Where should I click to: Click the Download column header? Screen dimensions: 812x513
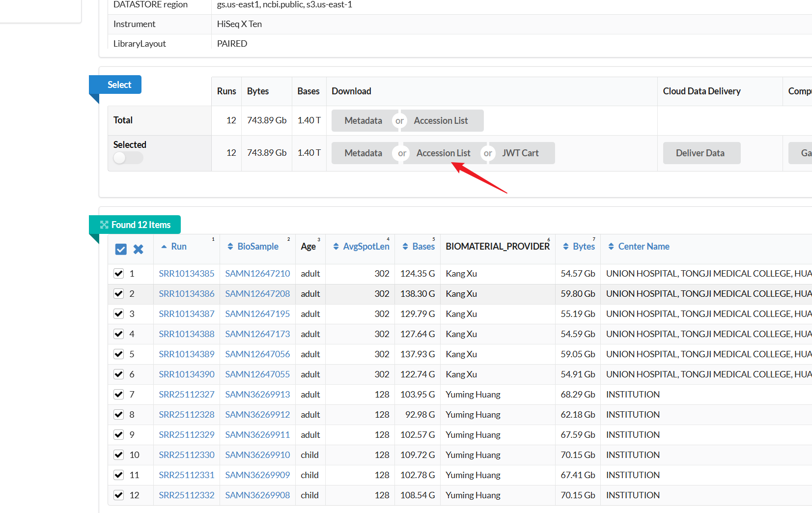(x=351, y=91)
